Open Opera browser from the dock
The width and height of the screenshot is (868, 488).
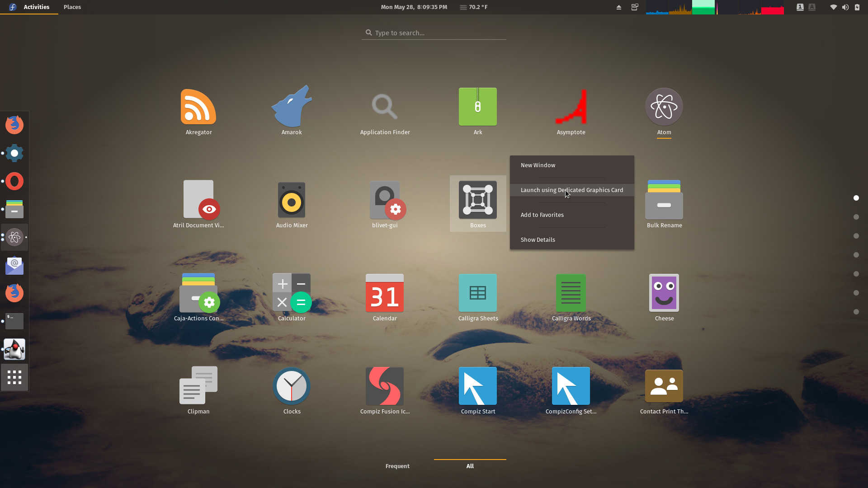tap(14, 181)
